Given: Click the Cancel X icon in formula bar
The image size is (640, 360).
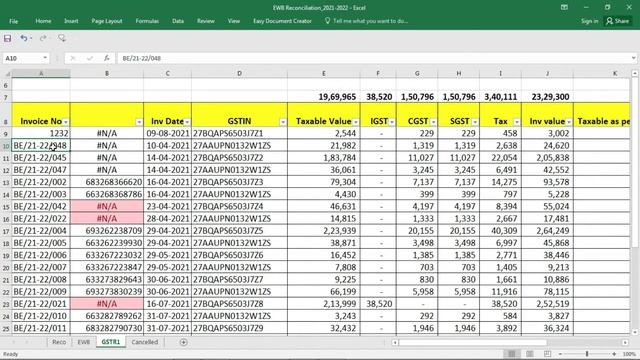Looking at the screenshot, I should 73,58.
